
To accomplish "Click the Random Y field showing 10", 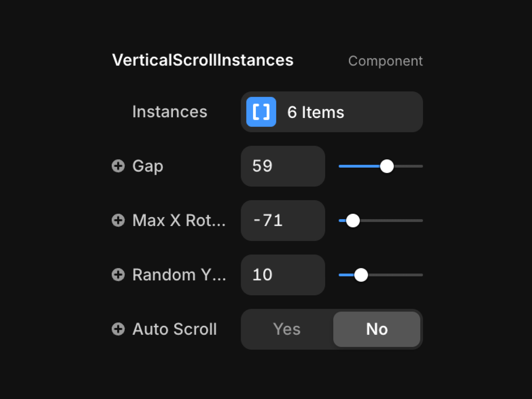I will (283, 275).
